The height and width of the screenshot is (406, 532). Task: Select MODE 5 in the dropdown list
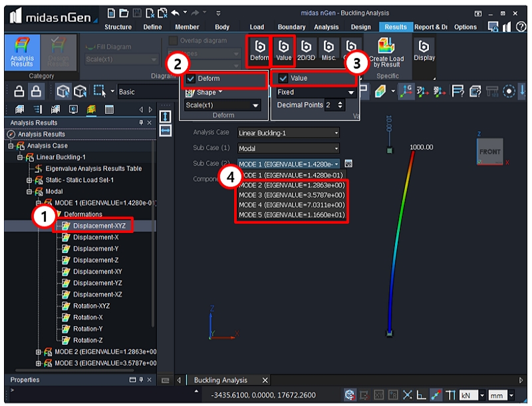pos(291,215)
